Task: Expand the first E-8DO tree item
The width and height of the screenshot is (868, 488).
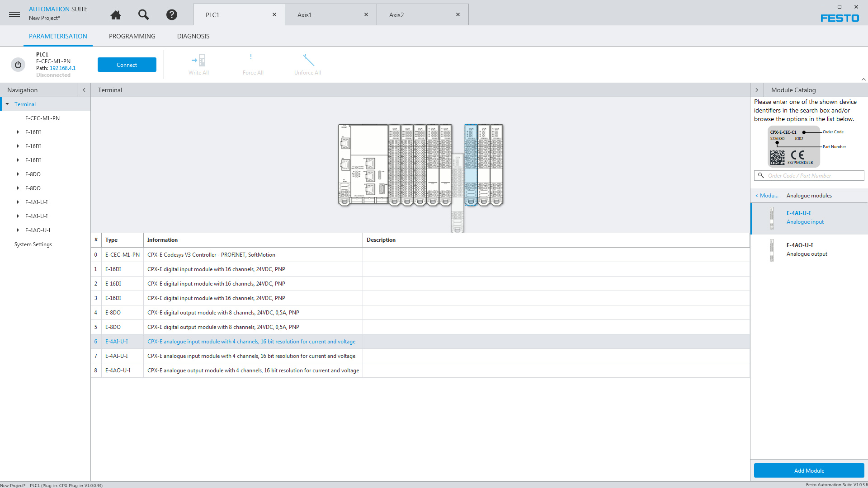Action: (18, 174)
